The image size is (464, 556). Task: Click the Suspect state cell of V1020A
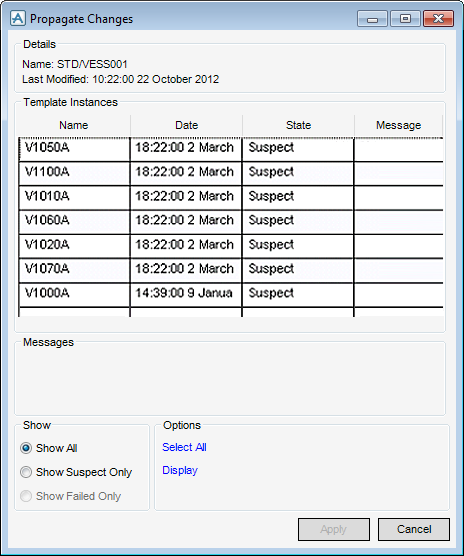298,246
